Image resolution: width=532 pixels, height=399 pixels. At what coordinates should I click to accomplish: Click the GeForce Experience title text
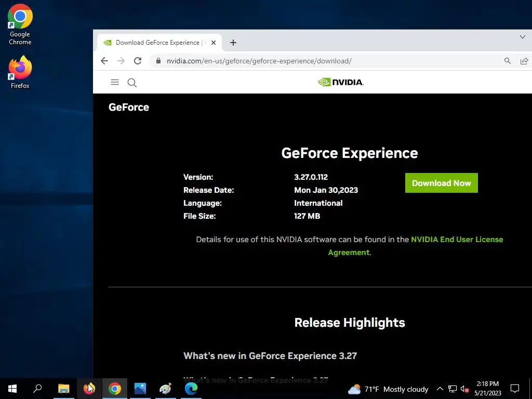[x=350, y=153]
